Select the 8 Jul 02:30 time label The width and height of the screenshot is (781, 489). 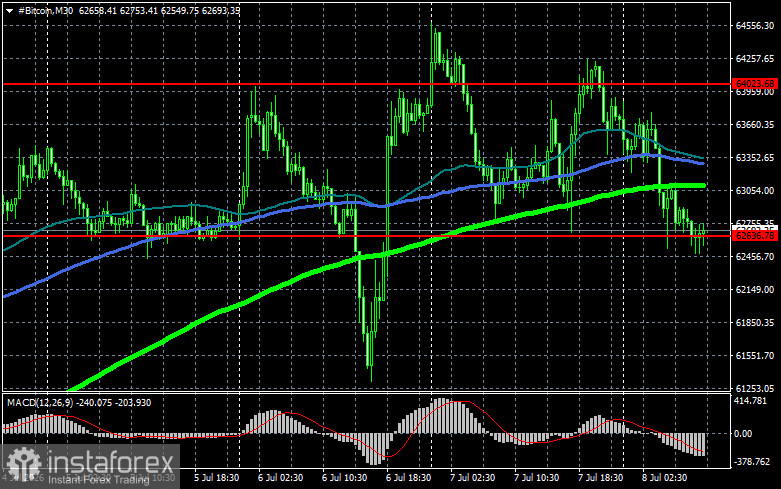[665, 478]
